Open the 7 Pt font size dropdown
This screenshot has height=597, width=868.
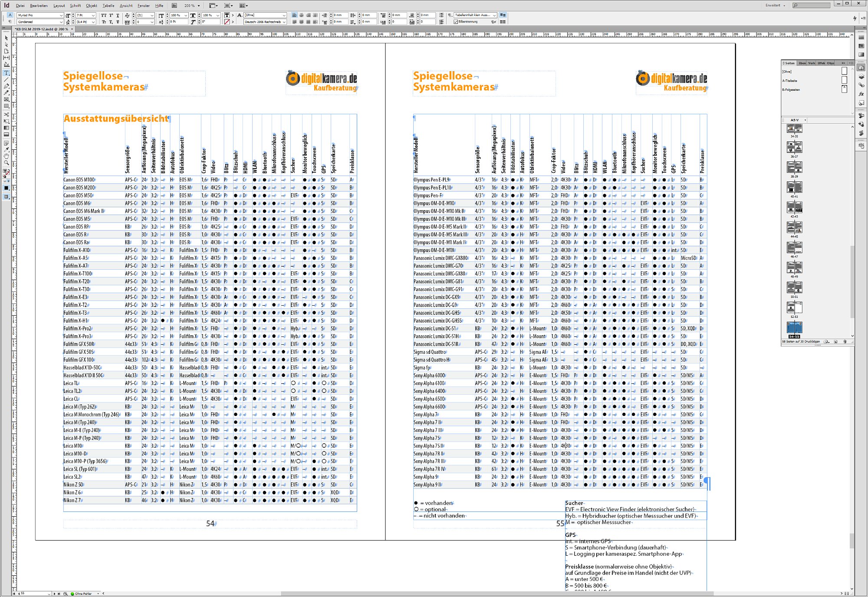(93, 15)
